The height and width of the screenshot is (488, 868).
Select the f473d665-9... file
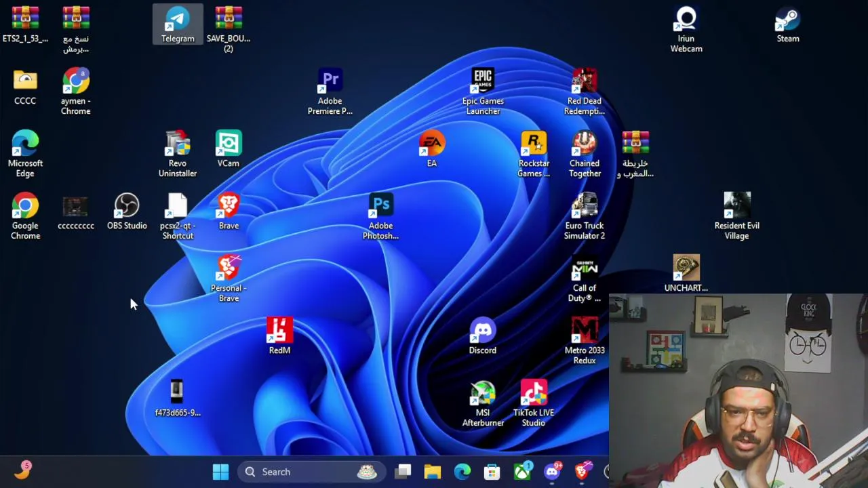[x=178, y=399]
